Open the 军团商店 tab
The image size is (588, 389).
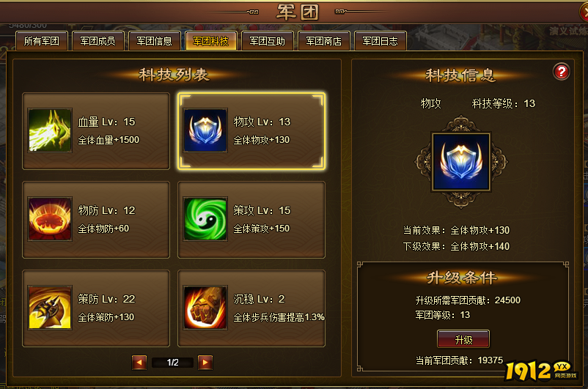[323, 41]
